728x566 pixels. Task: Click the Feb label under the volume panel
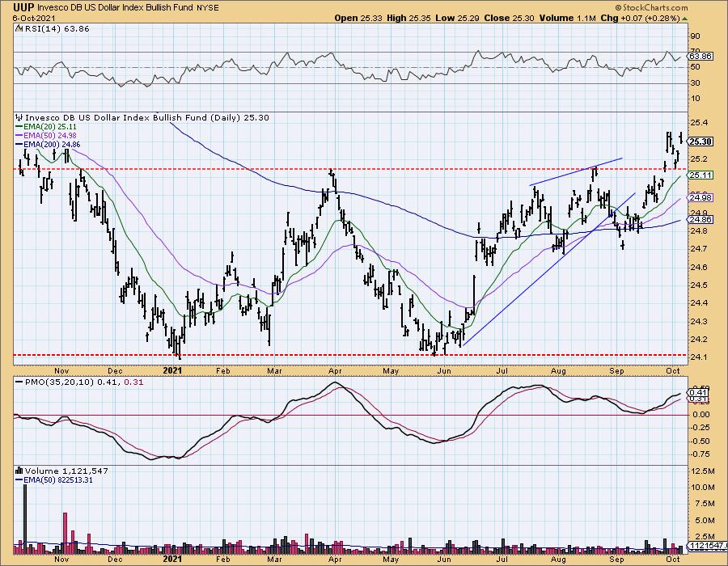pos(223,559)
